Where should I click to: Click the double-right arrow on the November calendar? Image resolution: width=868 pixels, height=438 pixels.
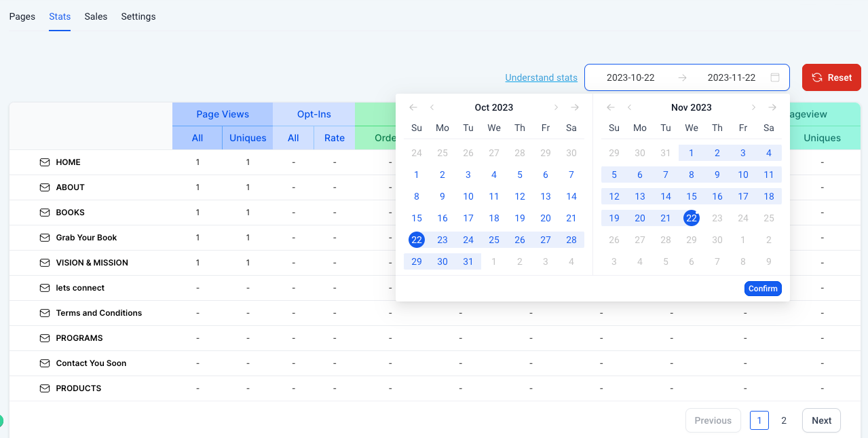772,107
